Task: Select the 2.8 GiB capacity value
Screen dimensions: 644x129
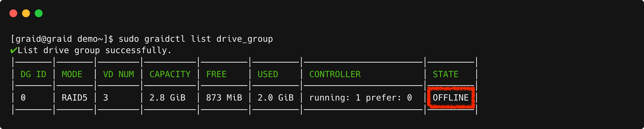Action: coord(167,98)
